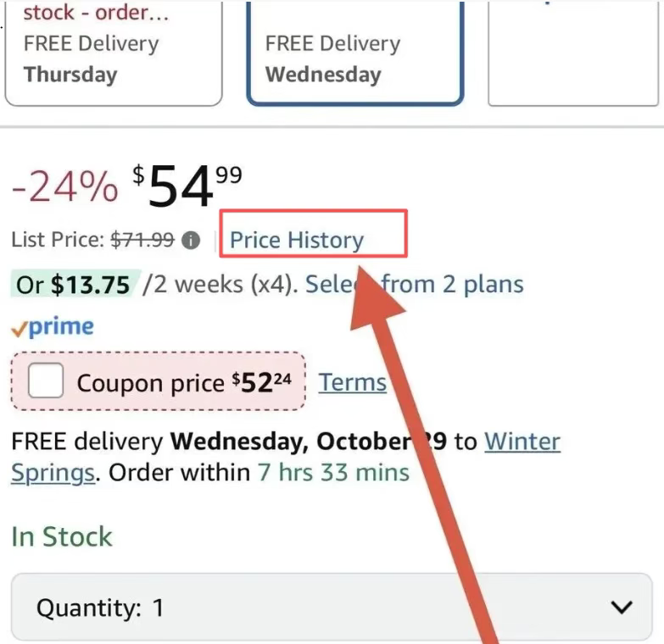Click the In Stock status text

coord(62,536)
